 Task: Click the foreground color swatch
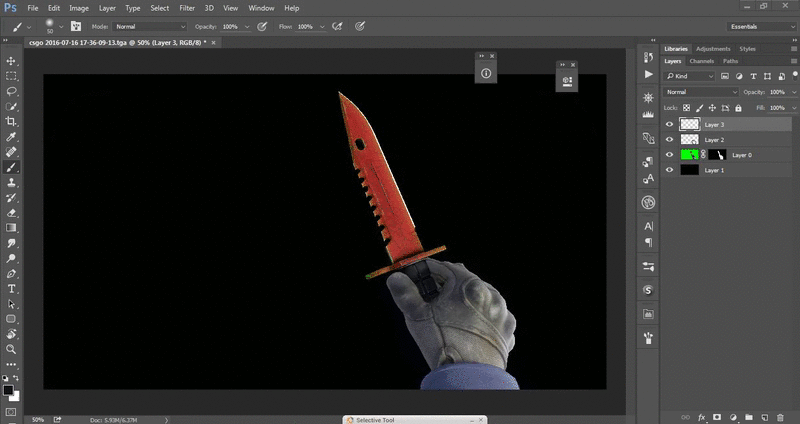(x=8, y=391)
